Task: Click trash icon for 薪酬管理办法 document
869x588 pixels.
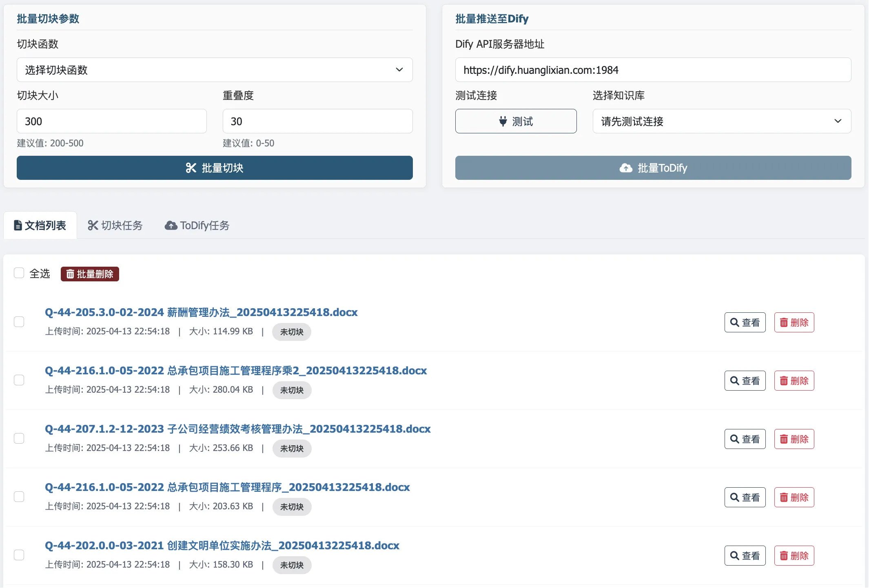Action: pos(784,323)
